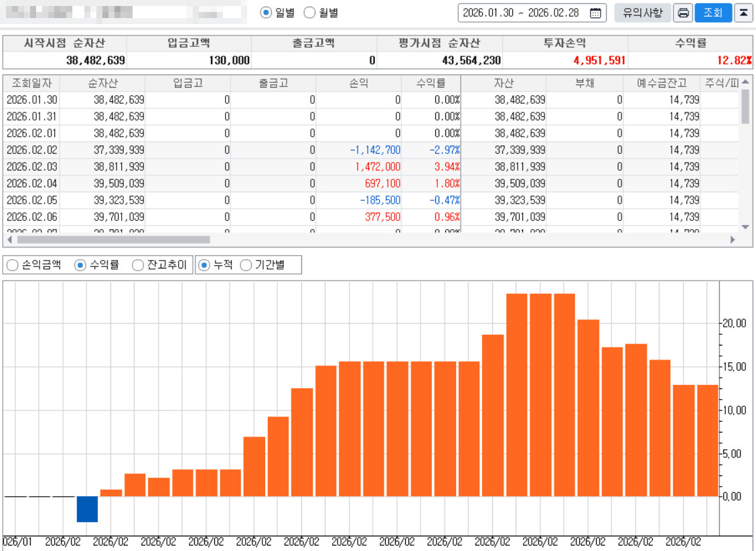Collapse the panel with the top-right arrow icon
The width and height of the screenshot is (756, 551).
(x=743, y=13)
